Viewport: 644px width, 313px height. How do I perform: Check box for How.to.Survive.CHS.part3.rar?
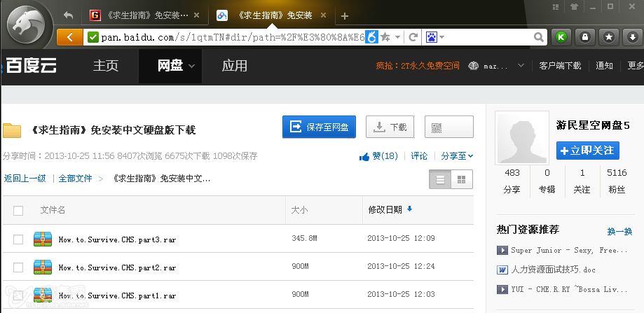(18, 239)
